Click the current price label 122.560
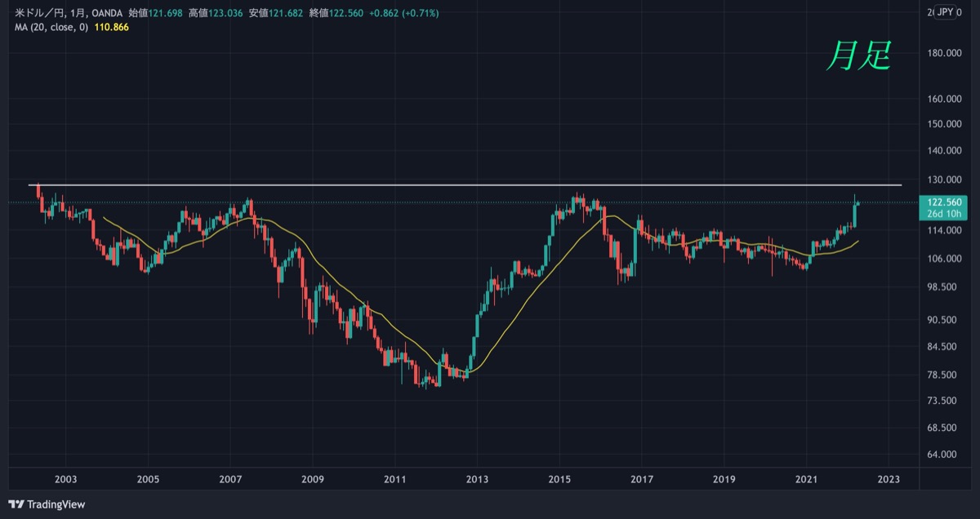This screenshot has height=519, width=980. pyautogui.click(x=943, y=202)
